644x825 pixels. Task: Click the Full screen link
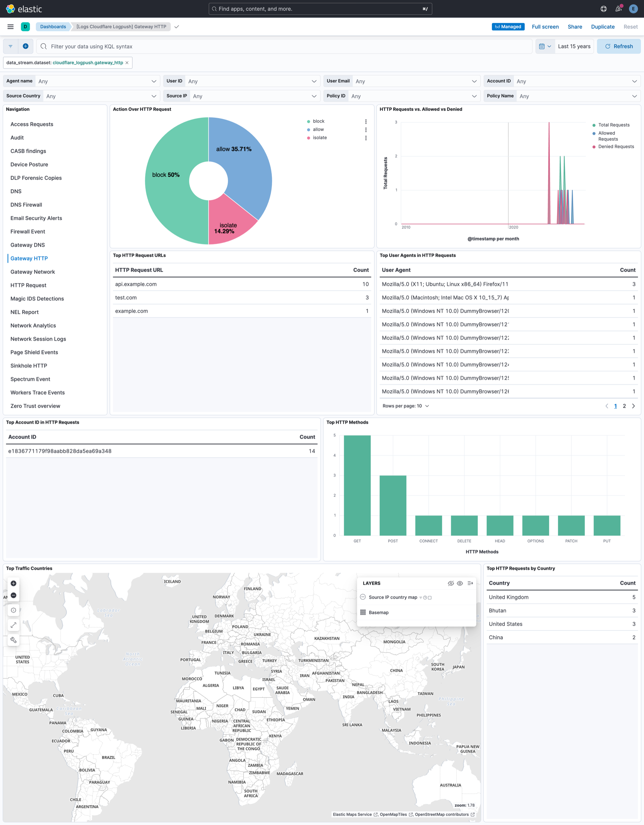pos(545,26)
